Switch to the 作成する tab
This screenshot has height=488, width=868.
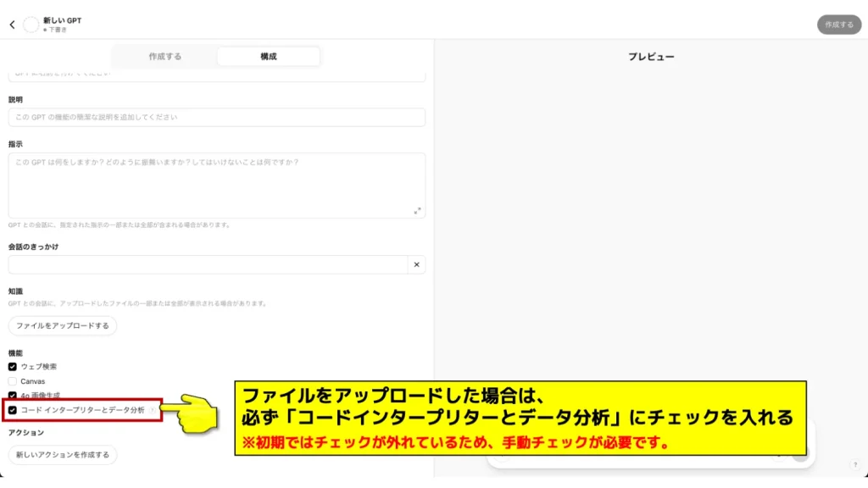click(x=165, y=57)
